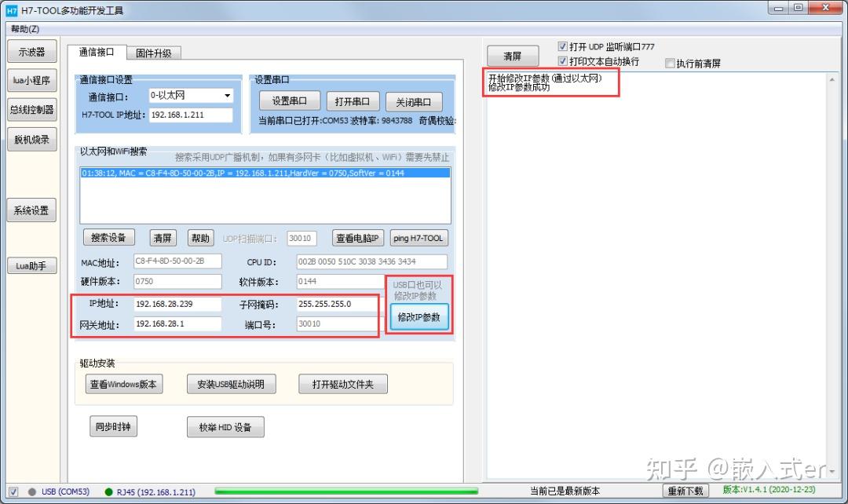The height and width of the screenshot is (504, 848).
Task: Switch to the 固件升级 tab
Action: click(x=154, y=53)
